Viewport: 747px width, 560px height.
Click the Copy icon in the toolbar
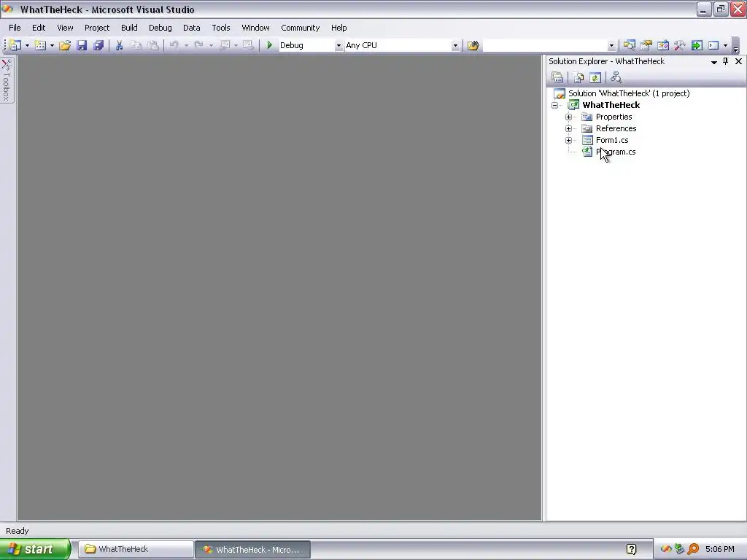click(136, 45)
